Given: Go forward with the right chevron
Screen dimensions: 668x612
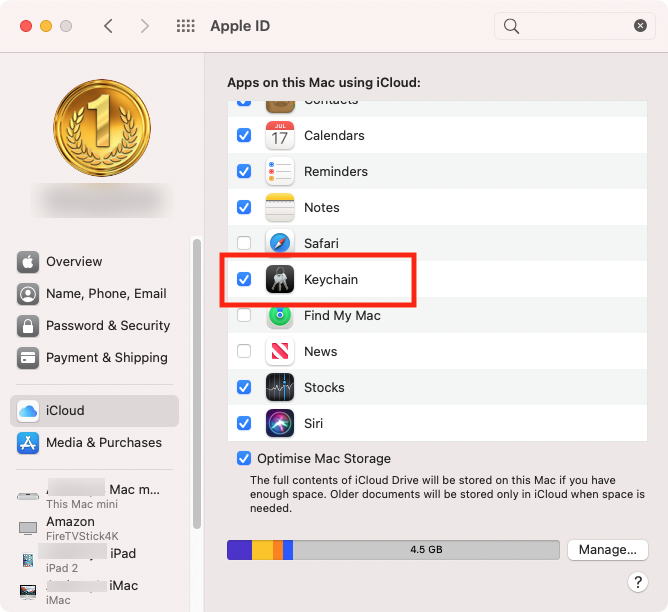Looking at the screenshot, I should click(145, 26).
